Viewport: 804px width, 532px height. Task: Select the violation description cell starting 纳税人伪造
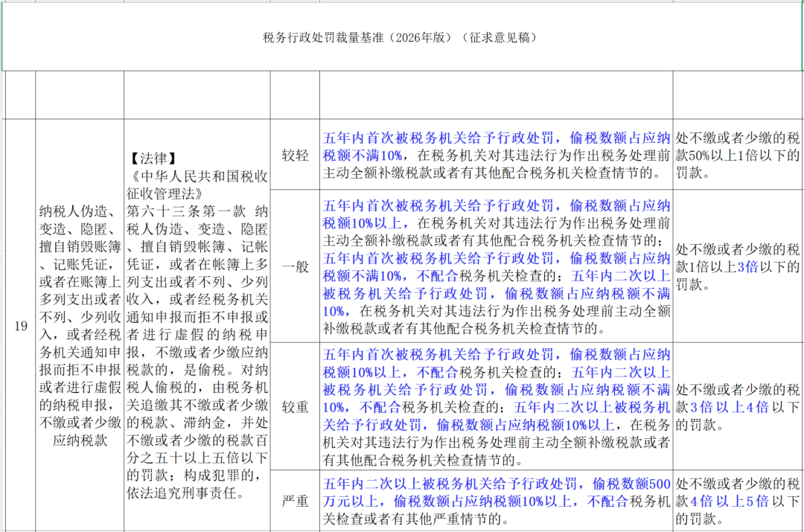(80, 325)
